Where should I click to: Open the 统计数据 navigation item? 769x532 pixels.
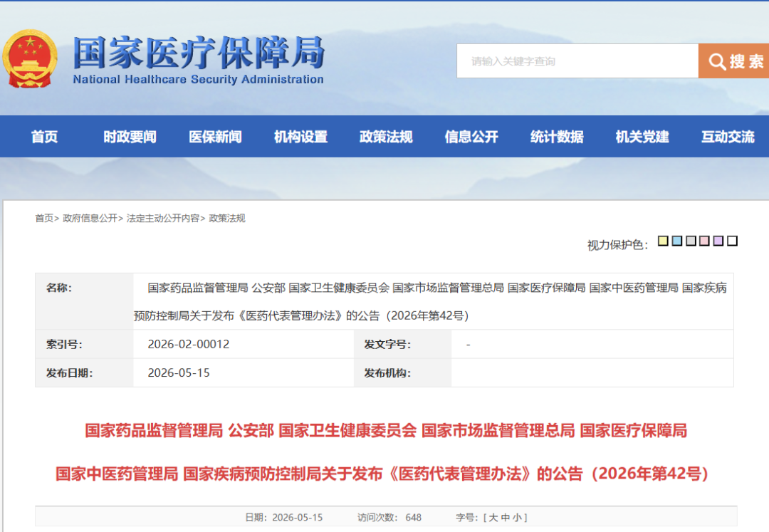coord(557,137)
